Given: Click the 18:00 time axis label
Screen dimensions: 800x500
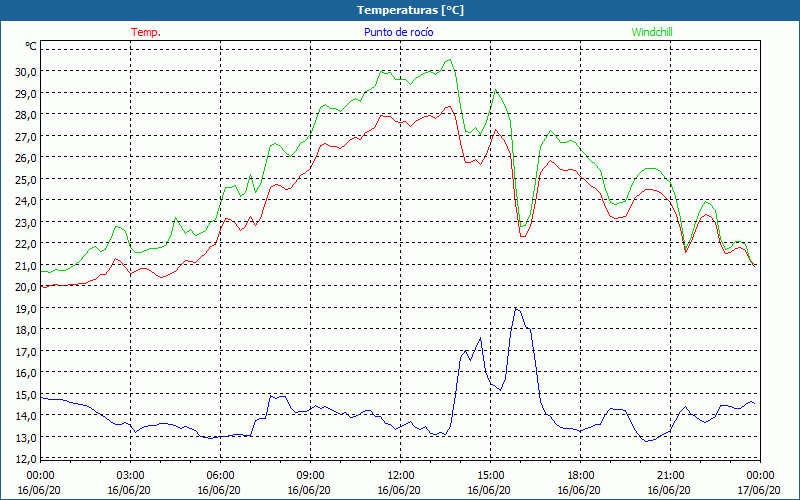Looking at the screenshot, I should pyautogui.click(x=581, y=476).
